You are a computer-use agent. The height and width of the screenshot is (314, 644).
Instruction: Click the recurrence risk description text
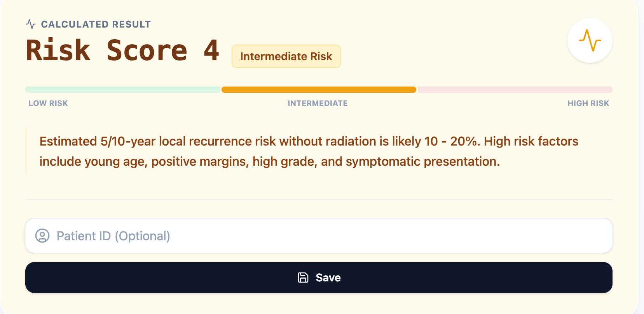307,151
